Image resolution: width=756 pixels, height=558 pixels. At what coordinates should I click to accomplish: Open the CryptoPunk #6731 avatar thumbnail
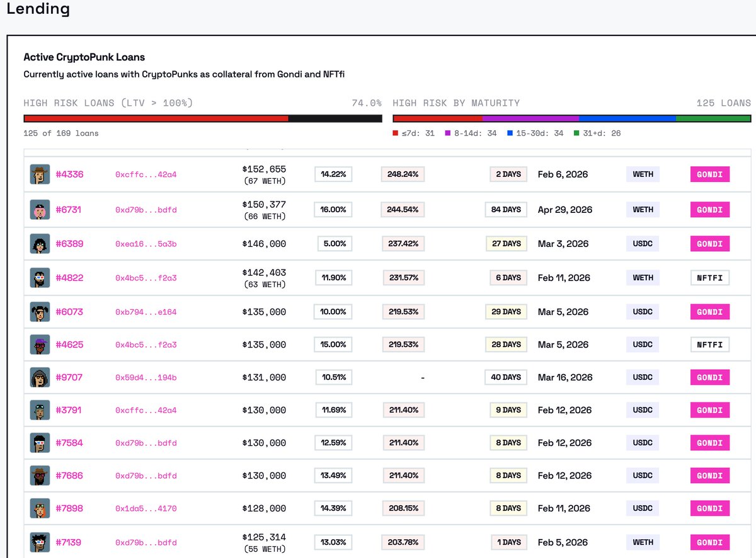(x=40, y=210)
